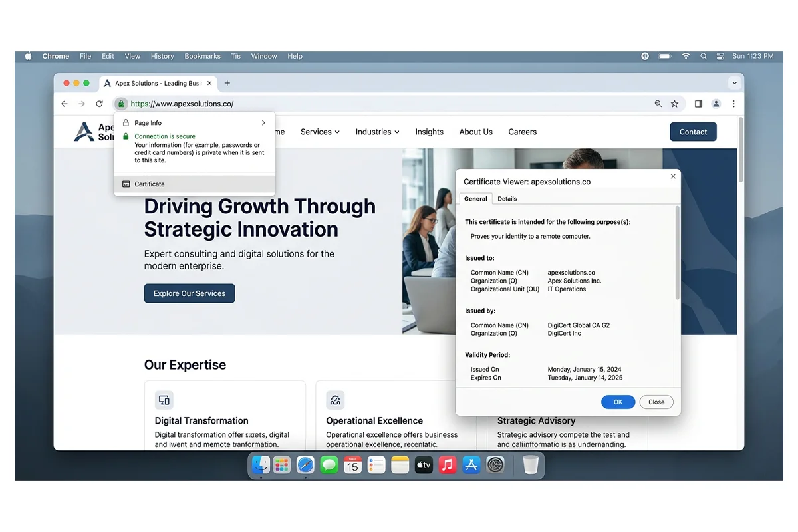Switch to the Details tab in Certificate Viewer

[x=507, y=199]
